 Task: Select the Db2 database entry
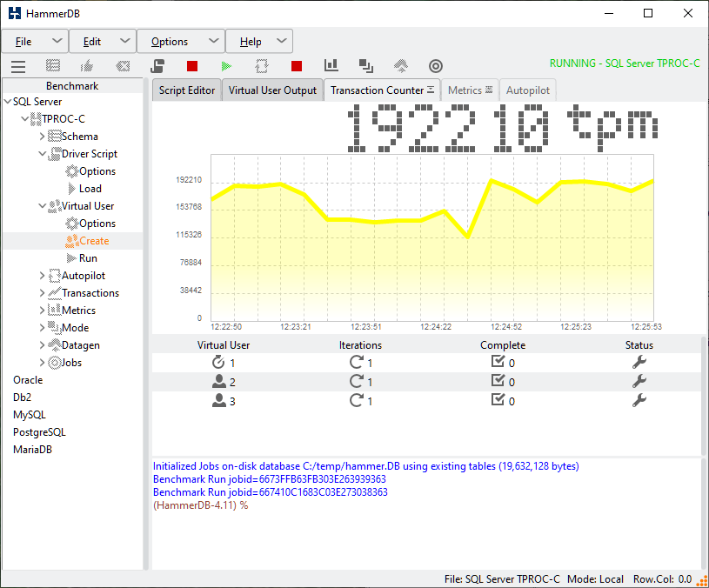pos(22,398)
